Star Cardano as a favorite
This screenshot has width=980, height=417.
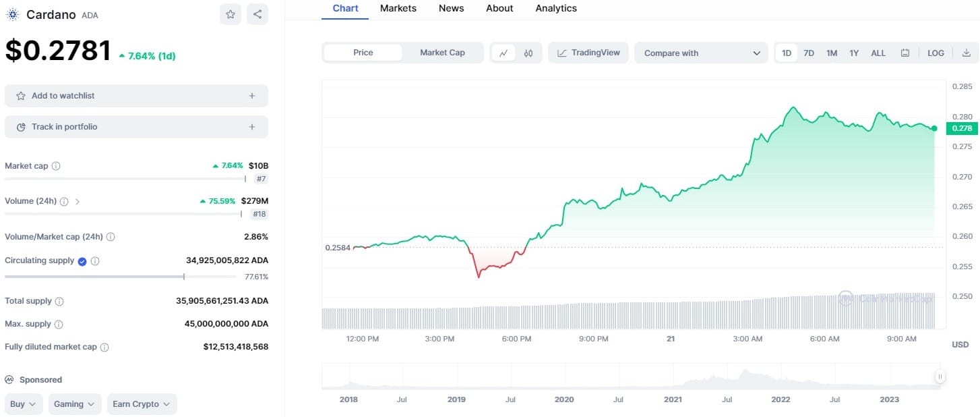pos(231,14)
